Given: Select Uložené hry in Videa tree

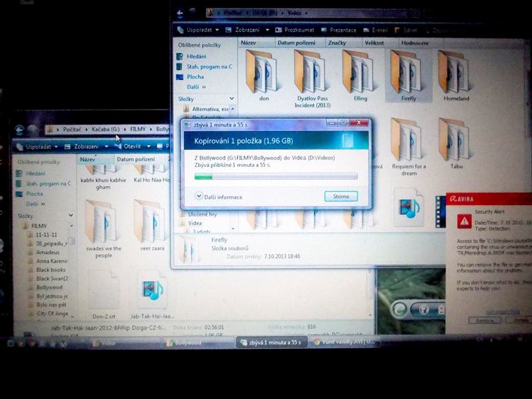Looking at the screenshot, I should click(202, 214).
